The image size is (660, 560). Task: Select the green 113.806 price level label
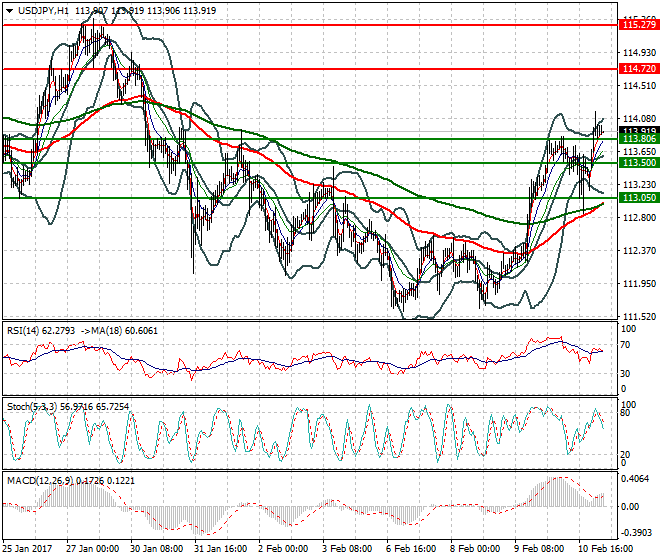coord(639,139)
